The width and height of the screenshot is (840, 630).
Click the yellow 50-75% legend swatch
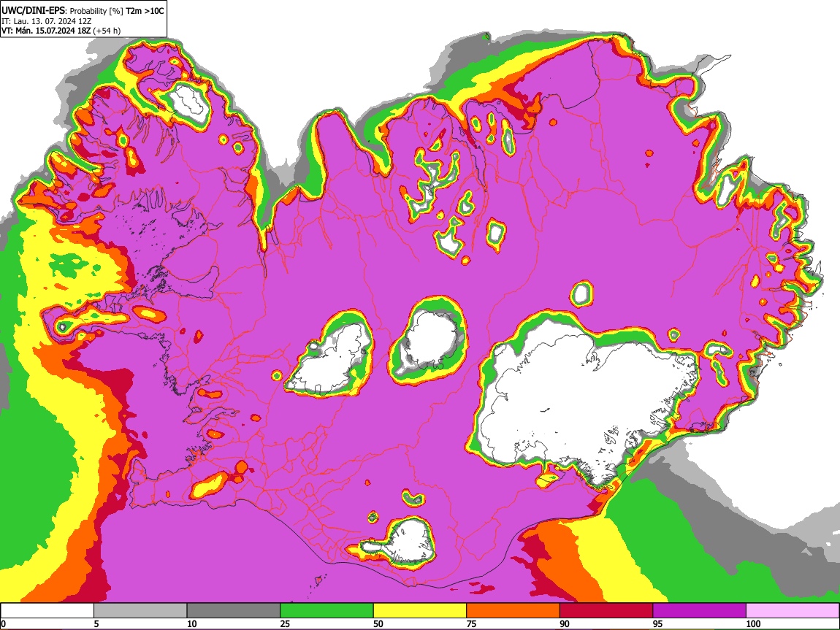pos(420,610)
